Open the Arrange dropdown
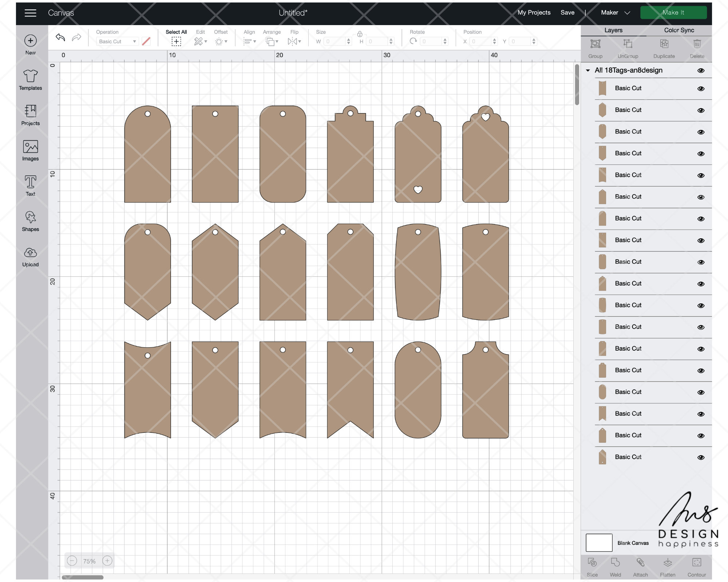Screen dimensions: 728x582 pos(272,41)
